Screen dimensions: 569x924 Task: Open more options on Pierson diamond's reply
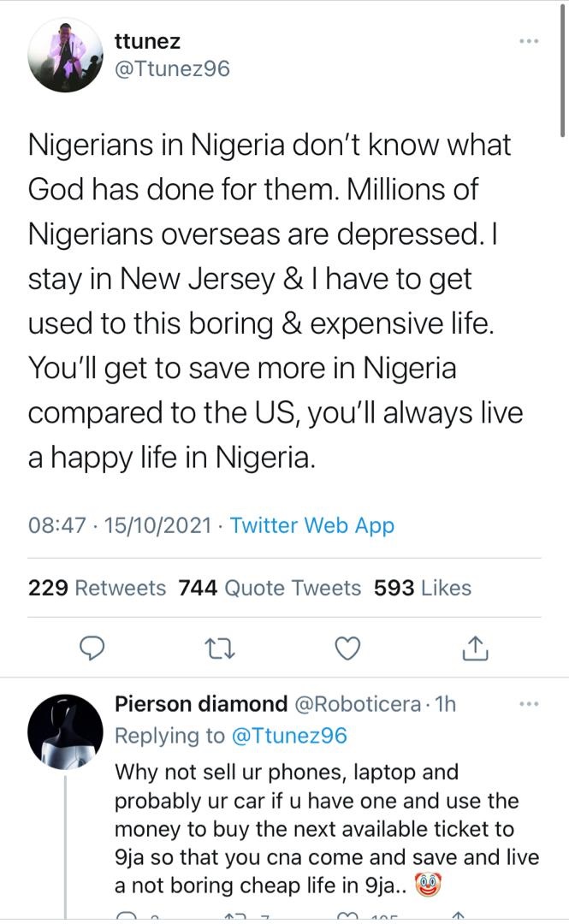(x=530, y=704)
